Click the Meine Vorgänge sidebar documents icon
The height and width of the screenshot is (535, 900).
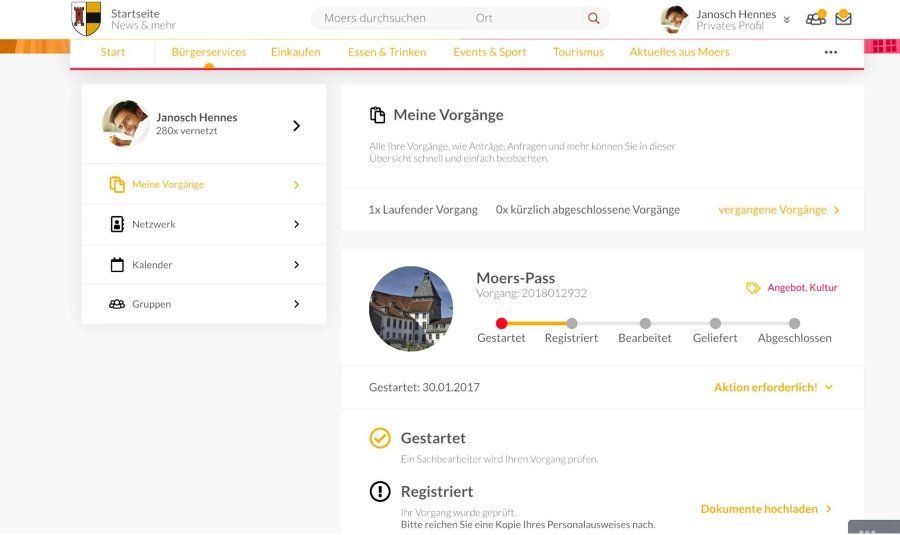117,184
